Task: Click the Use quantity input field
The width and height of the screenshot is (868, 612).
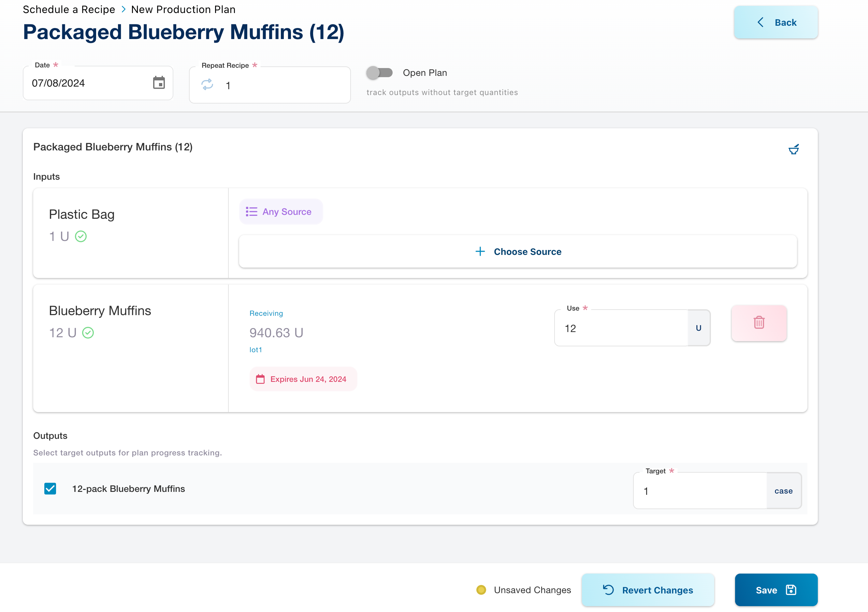Action: click(621, 328)
